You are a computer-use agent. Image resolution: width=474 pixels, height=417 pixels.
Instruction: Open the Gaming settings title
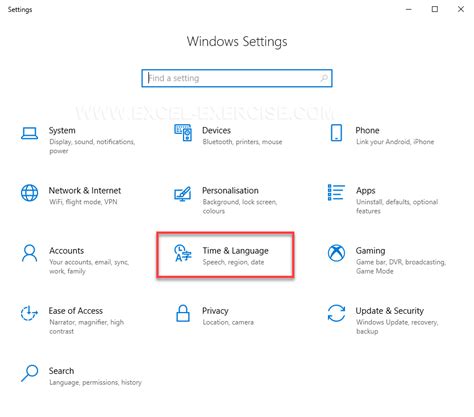370,251
